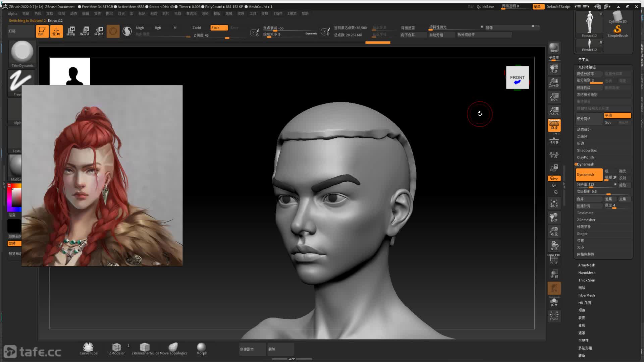
Task: Toggle the XYZ rotation button
Action: coord(554,178)
